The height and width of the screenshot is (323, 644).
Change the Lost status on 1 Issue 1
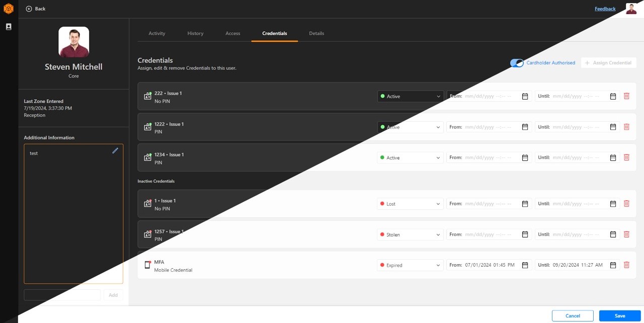point(410,203)
